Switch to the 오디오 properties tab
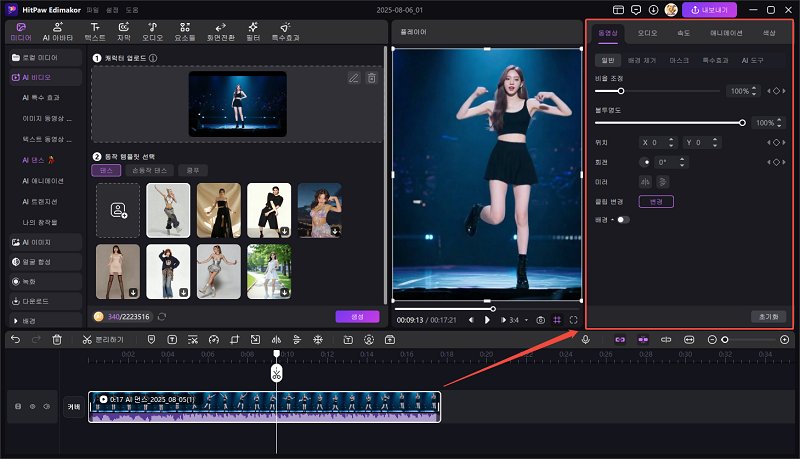The height and width of the screenshot is (459, 800). pyautogui.click(x=647, y=33)
